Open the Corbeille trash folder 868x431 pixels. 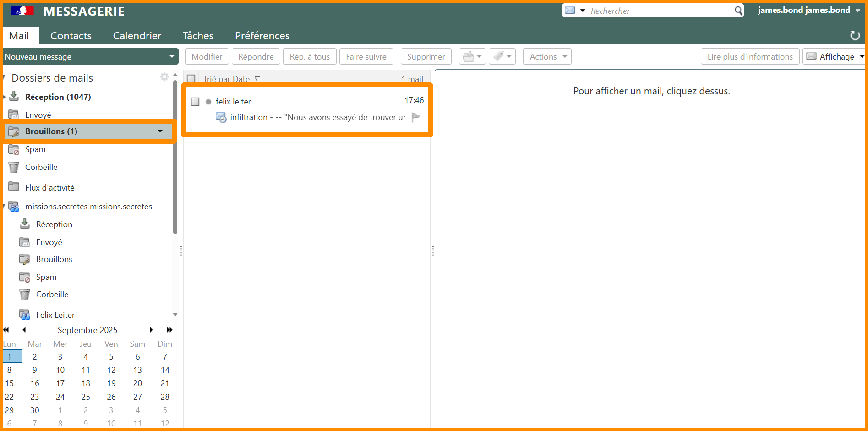pyautogui.click(x=41, y=167)
